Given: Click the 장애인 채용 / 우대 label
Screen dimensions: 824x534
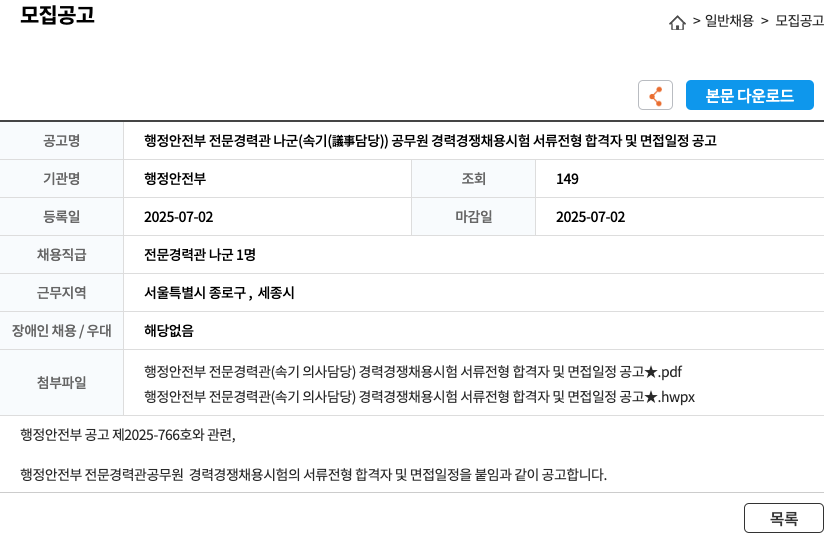Looking at the screenshot, I should [x=61, y=331].
